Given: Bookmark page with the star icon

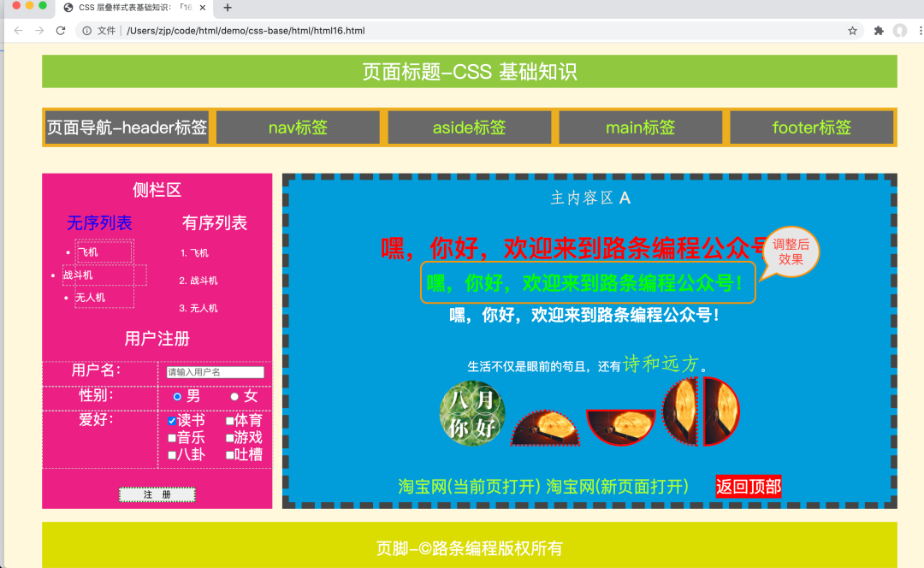Looking at the screenshot, I should 852,31.
